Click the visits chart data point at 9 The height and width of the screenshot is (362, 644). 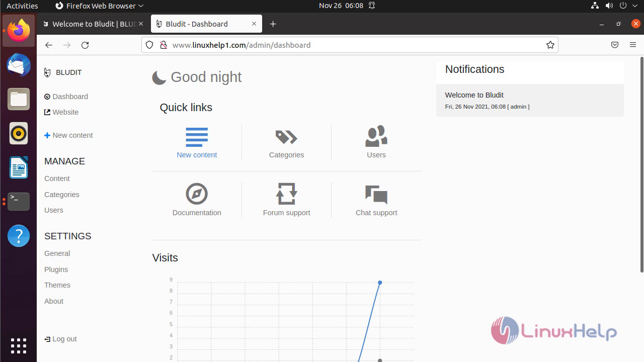coord(380,283)
